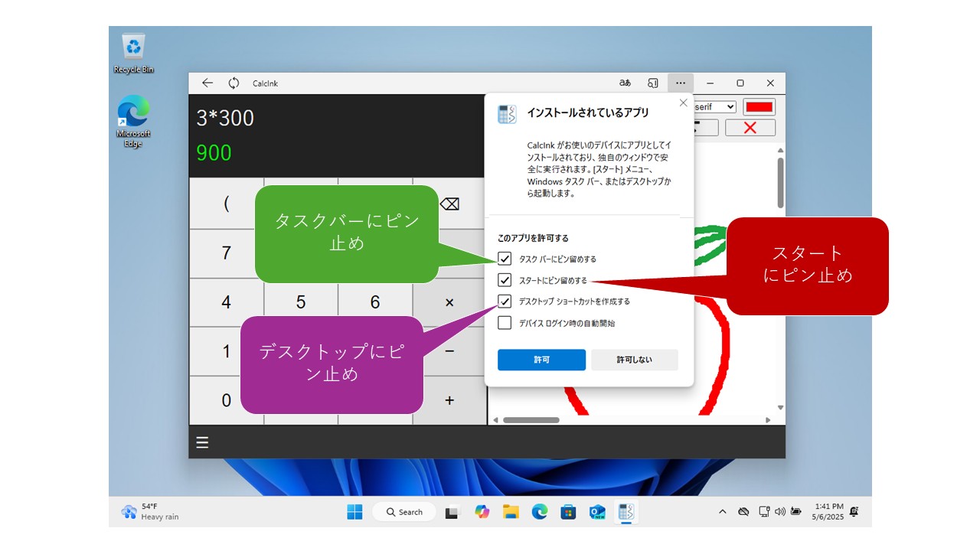Viewport: 980px width, 551px height.
Task: Toggle pin to Start checkbox
Action: (x=505, y=280)
